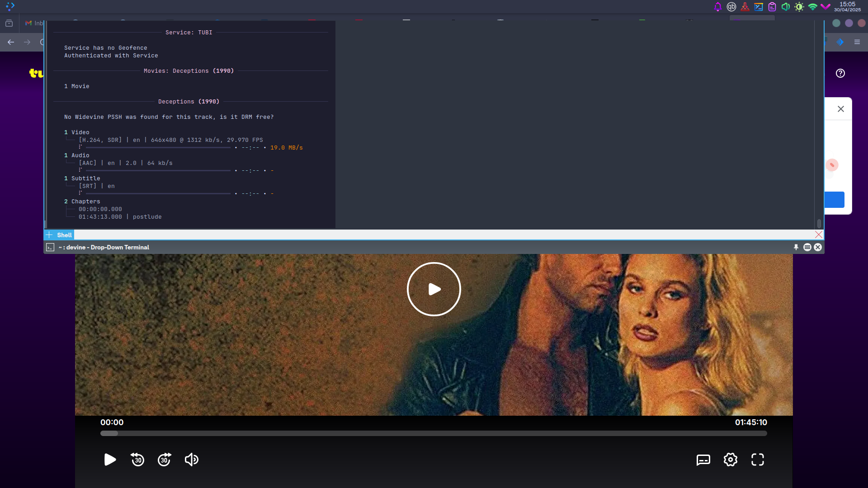Mute the video player volume
This screenshot has width=868, height=488.
click(192, 460)
